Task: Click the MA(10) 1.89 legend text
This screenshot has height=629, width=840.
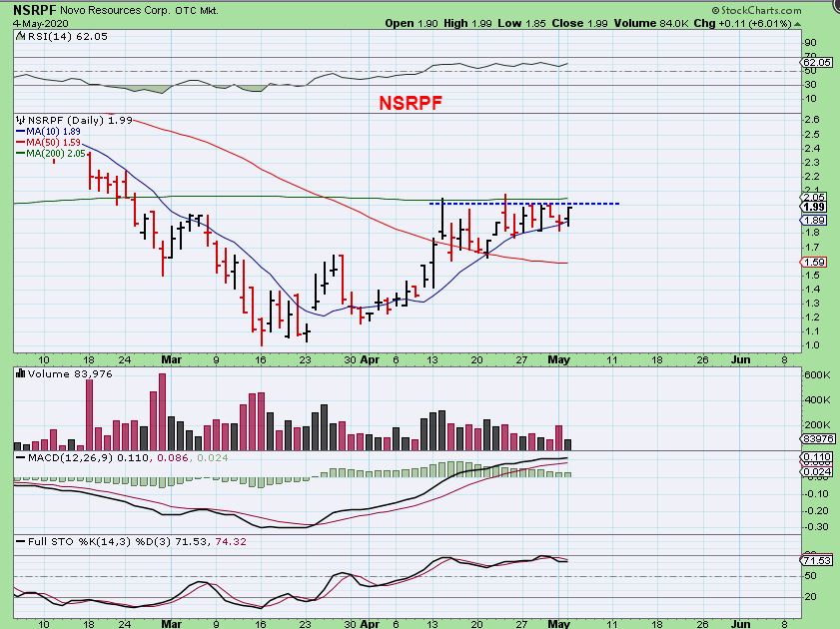Action: pyautogui.click(x=53, y=132)
